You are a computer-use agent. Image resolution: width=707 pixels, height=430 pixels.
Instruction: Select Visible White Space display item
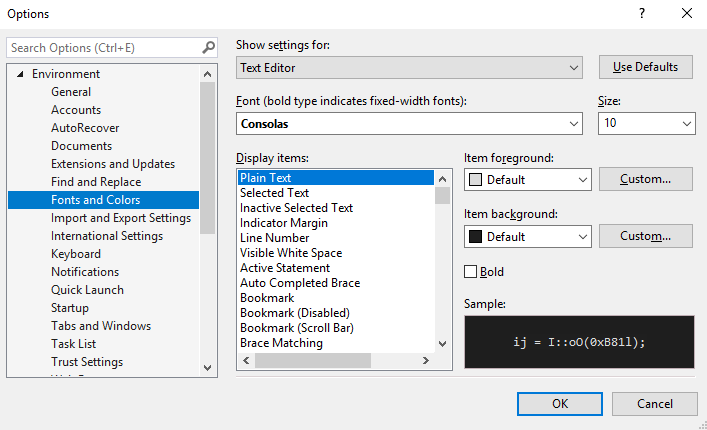[291, 253]
